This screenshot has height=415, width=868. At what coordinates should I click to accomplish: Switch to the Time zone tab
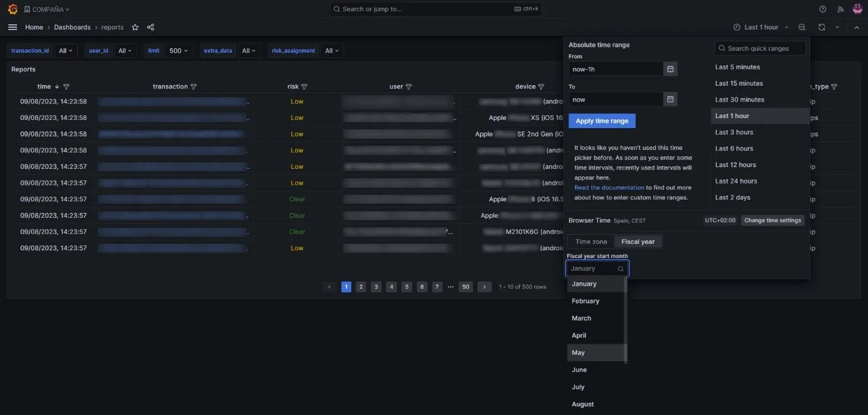click(x=591, y=241)
